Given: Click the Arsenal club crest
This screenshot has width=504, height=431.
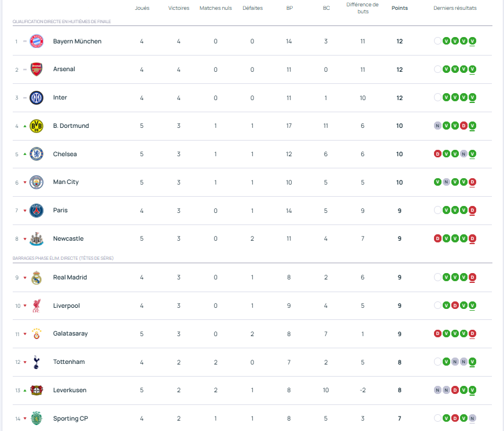Looking at the screenshot, I should click(x=36, y=69).
